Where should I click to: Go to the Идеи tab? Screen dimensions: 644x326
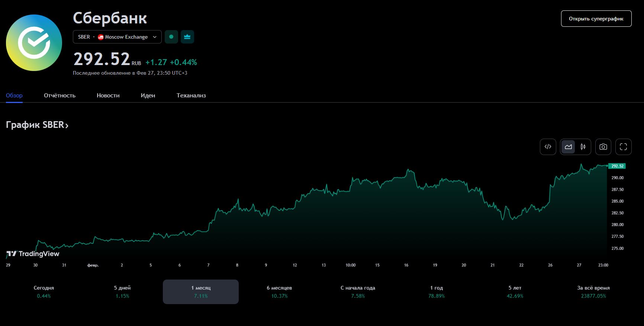[148, 95]
